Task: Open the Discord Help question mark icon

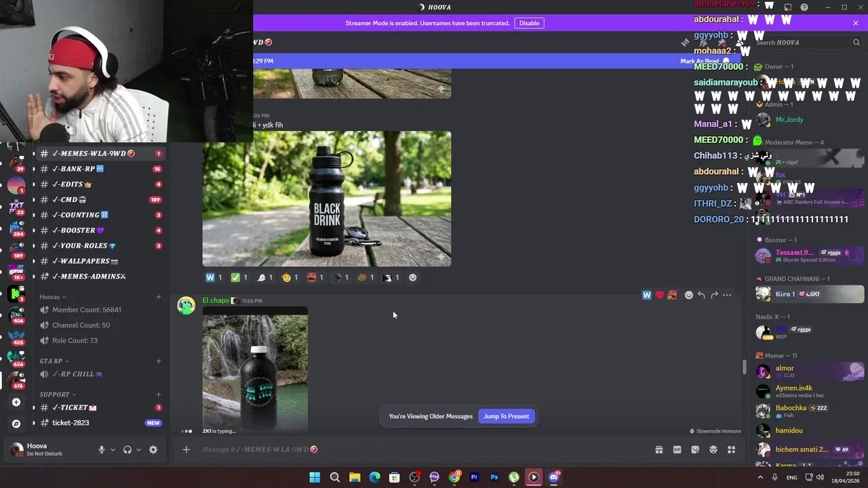Action: pos(804,7)
